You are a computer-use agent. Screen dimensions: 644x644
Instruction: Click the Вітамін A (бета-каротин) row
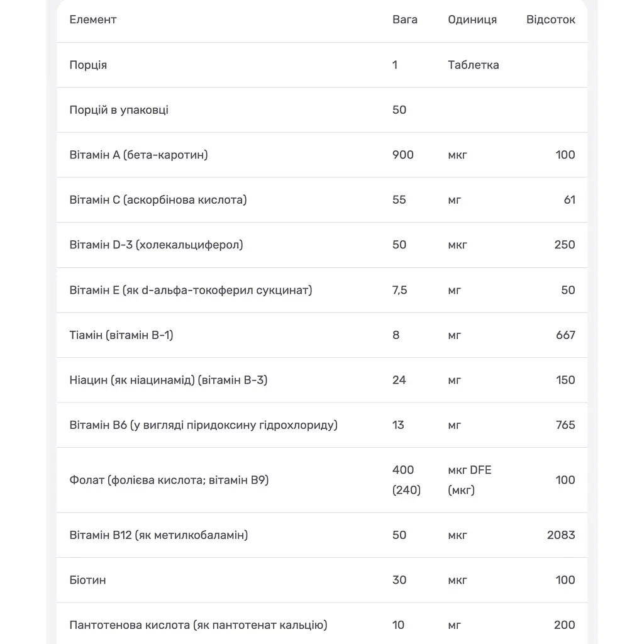(322, 155)
